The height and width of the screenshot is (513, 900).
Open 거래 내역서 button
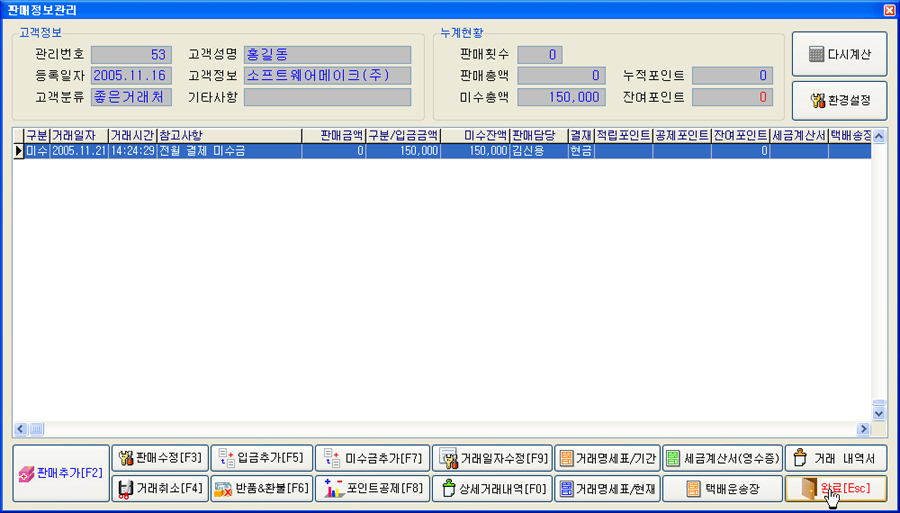[x=836, y=458]
